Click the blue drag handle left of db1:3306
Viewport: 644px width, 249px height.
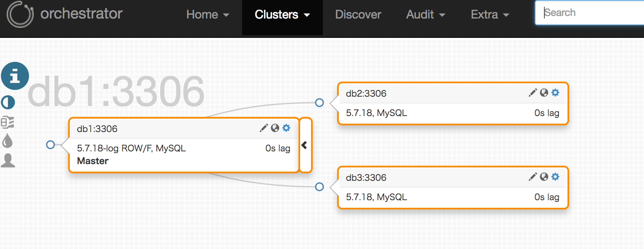(50, 145)
